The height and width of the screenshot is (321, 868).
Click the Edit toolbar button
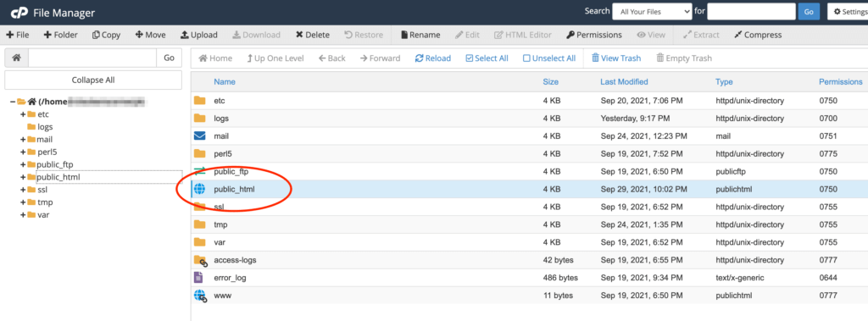(467, 35)
